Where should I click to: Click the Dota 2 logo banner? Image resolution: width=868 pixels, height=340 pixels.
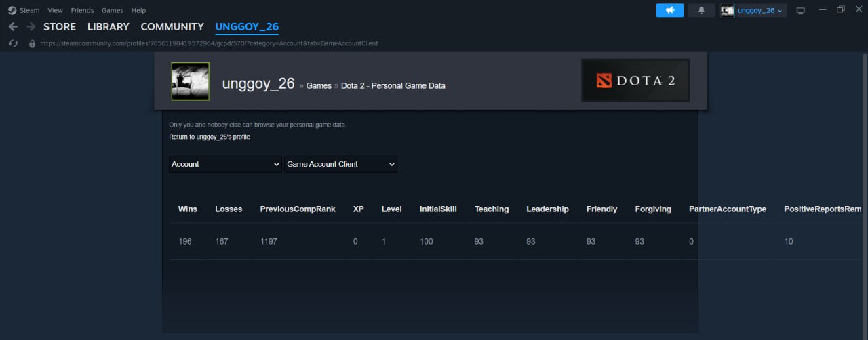[x=635, y=81]
